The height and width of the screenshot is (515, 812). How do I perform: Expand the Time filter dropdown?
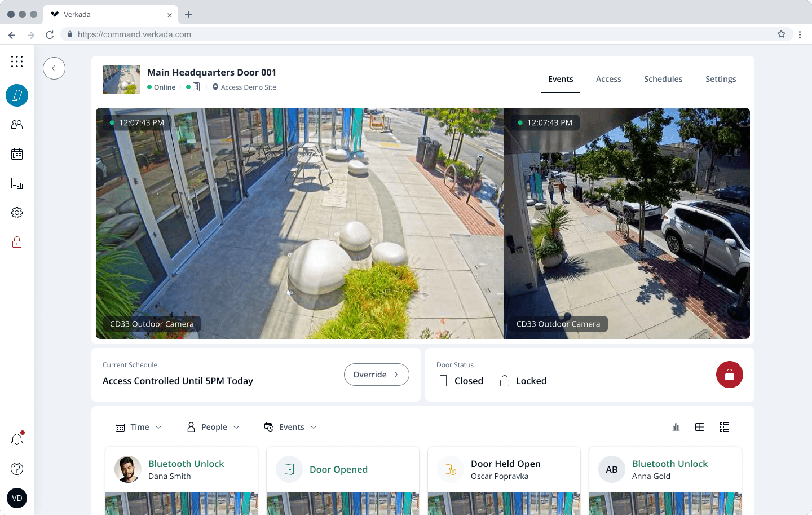click(139, 427)
